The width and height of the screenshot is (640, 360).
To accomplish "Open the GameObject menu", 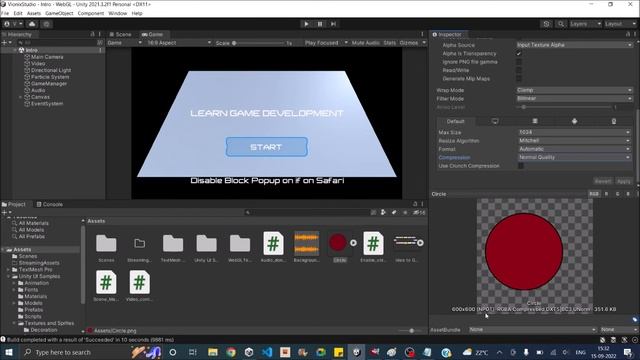I will (59, 13).
